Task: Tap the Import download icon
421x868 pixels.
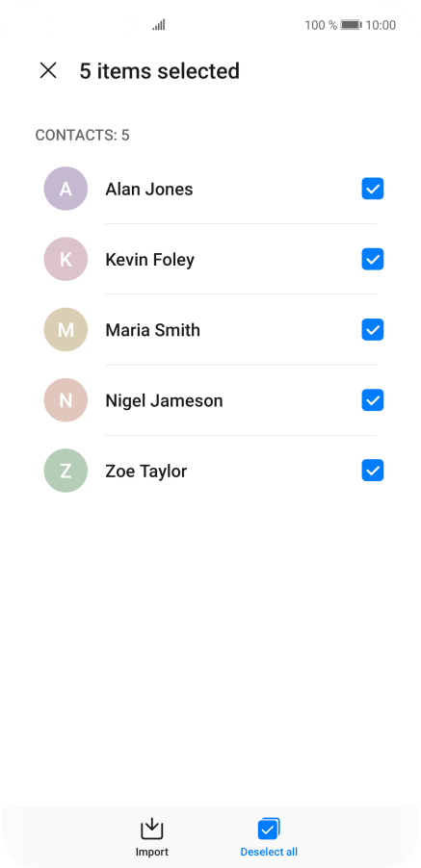Action: click(152, 829)
